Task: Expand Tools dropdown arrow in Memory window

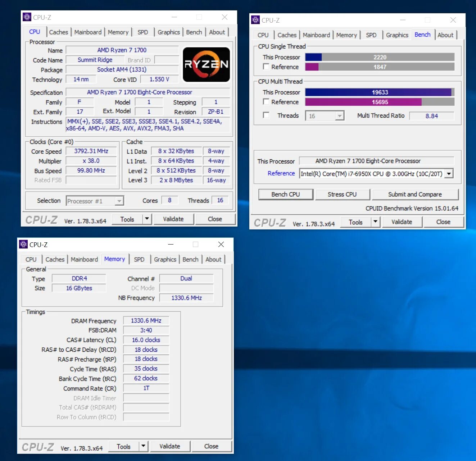Action: (143, 446)
